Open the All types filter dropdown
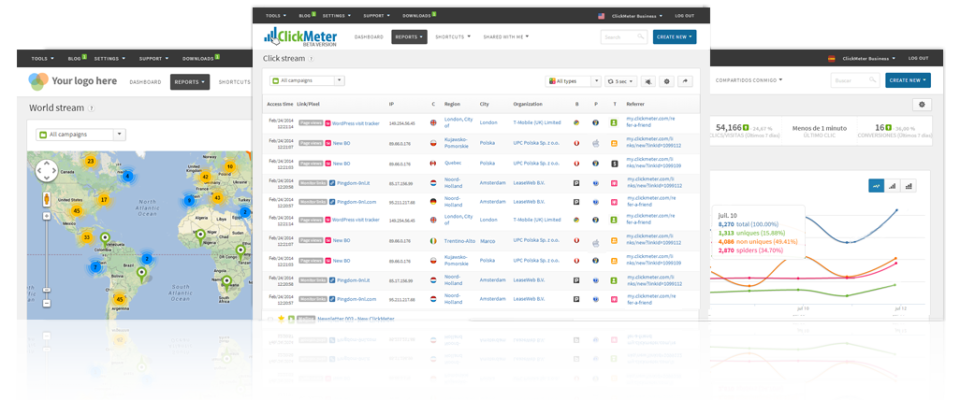Screen dimensions: 960x400 [574, 81]
